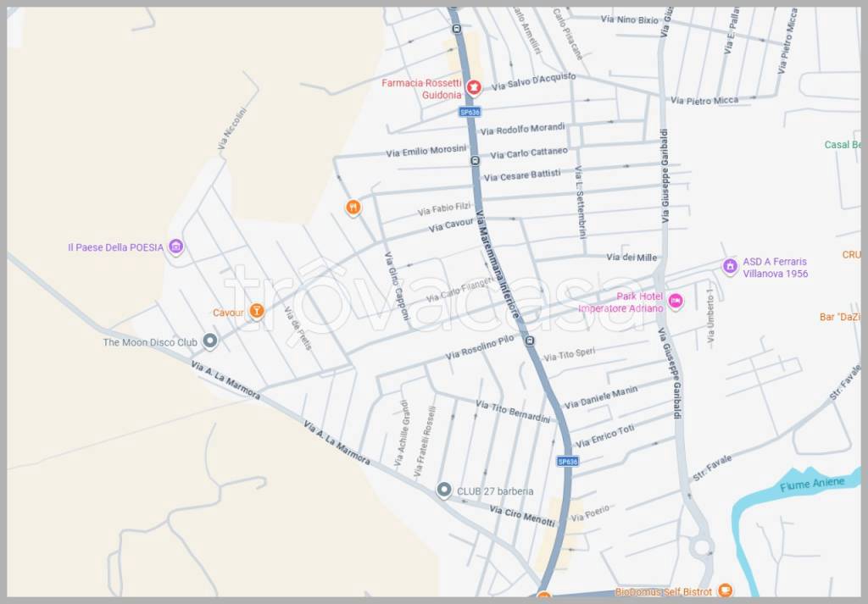Select The Moon Disco Club pin
868x604 pixels.
click(x=210, y=341)
